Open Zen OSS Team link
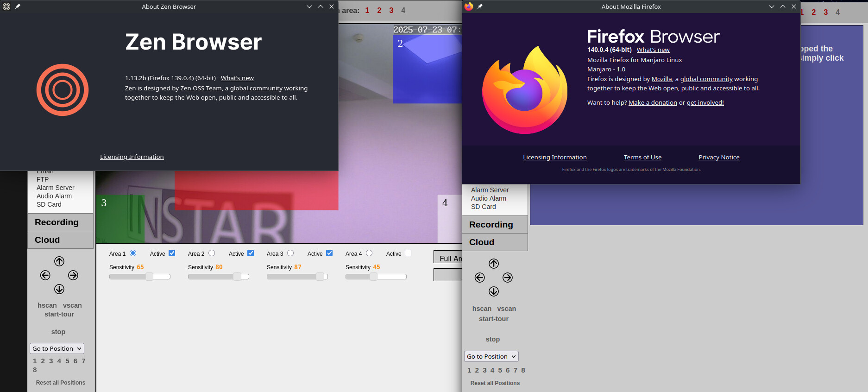Viewport: 868px width, 392px height. (201, 89)
